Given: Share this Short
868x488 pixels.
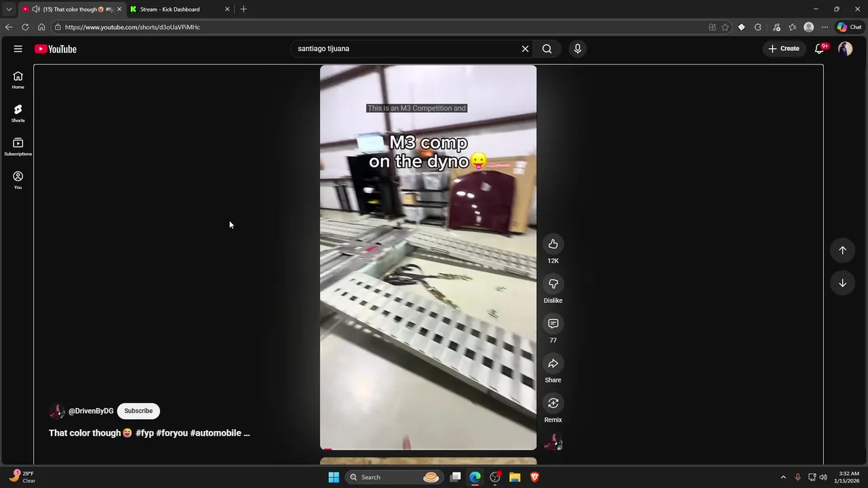Looking at the screenshot, I should tap(553, 363).
